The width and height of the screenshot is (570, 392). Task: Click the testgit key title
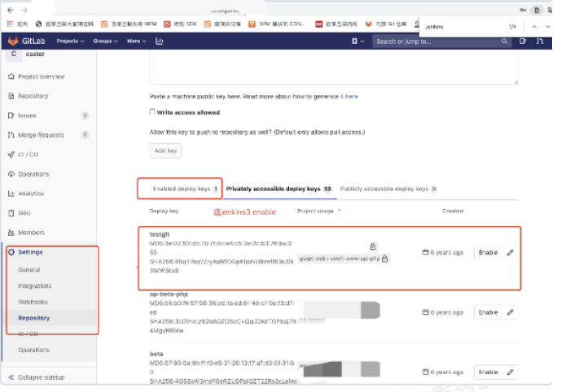point(160,234)
